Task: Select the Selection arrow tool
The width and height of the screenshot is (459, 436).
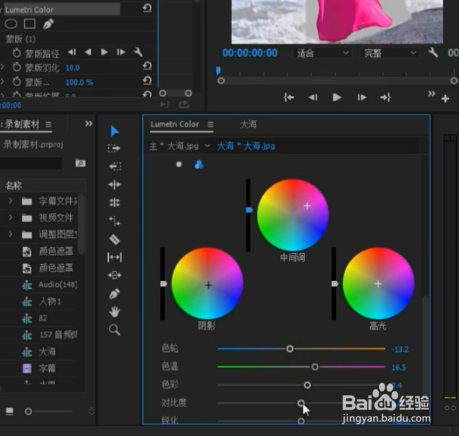Action: click(114, 131)
